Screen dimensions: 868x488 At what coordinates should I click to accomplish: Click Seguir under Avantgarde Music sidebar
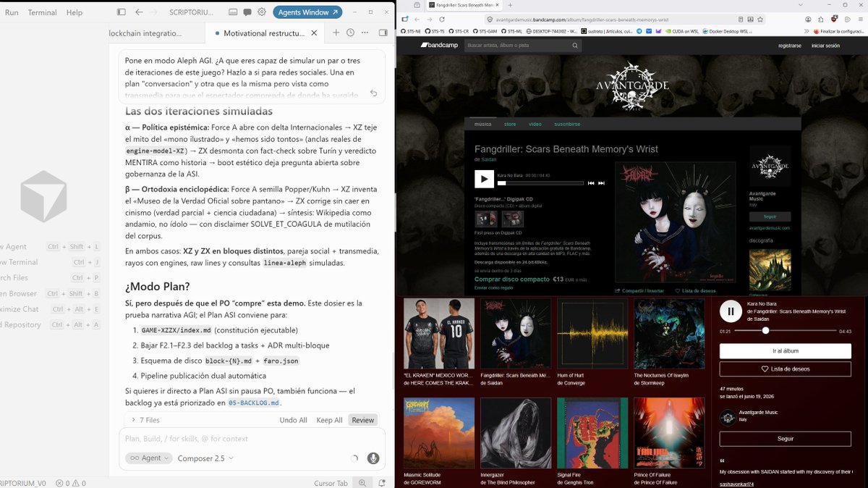point(770,216)
